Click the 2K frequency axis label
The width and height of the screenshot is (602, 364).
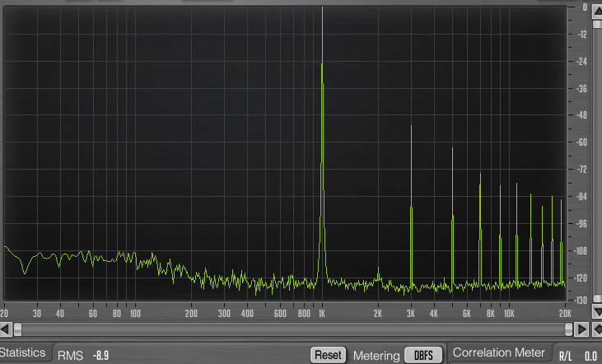click(378, 314)
